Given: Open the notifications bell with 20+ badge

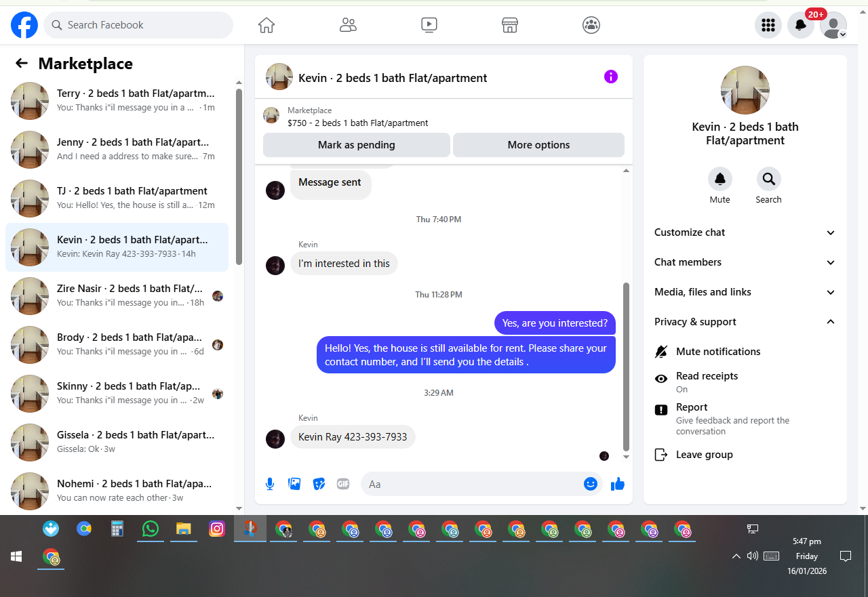Looking at the screenshot, I should 801,25.
